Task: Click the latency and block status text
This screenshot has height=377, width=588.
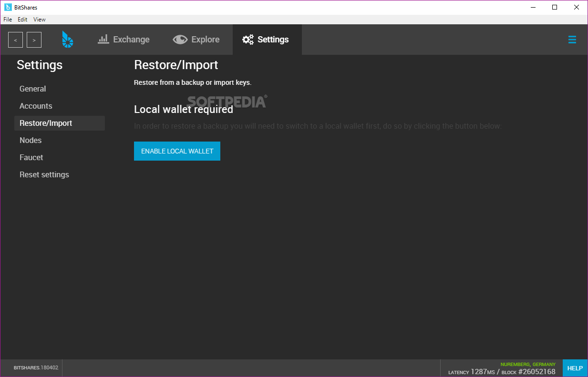Action: pos(502,372)
